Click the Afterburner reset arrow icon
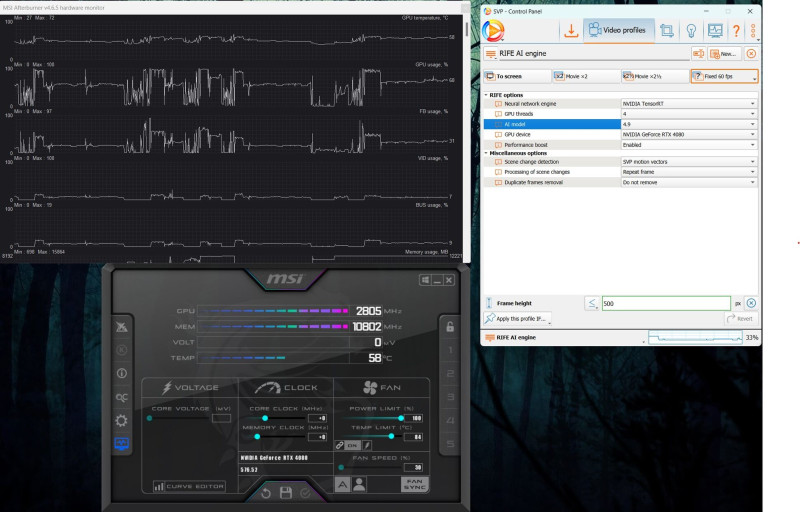This screenshot has width=800, height=512. click(x=266, y=493)
